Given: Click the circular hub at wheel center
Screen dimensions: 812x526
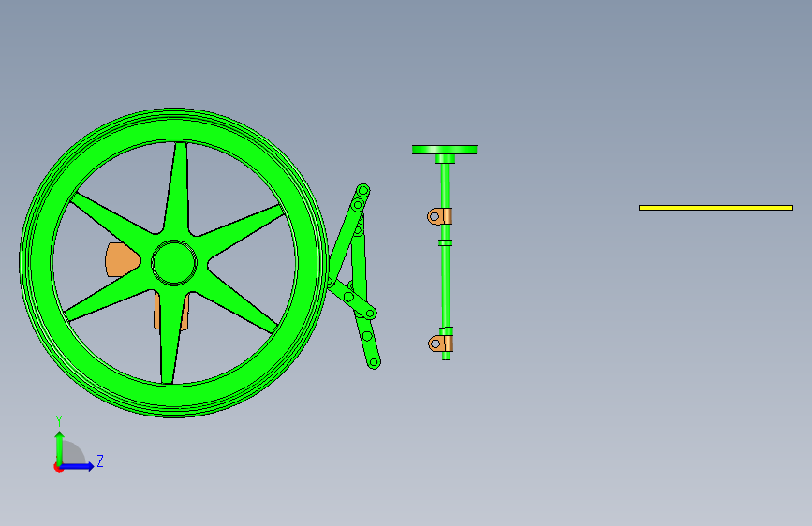Looking at the screenshot, I should click(174, 262).
